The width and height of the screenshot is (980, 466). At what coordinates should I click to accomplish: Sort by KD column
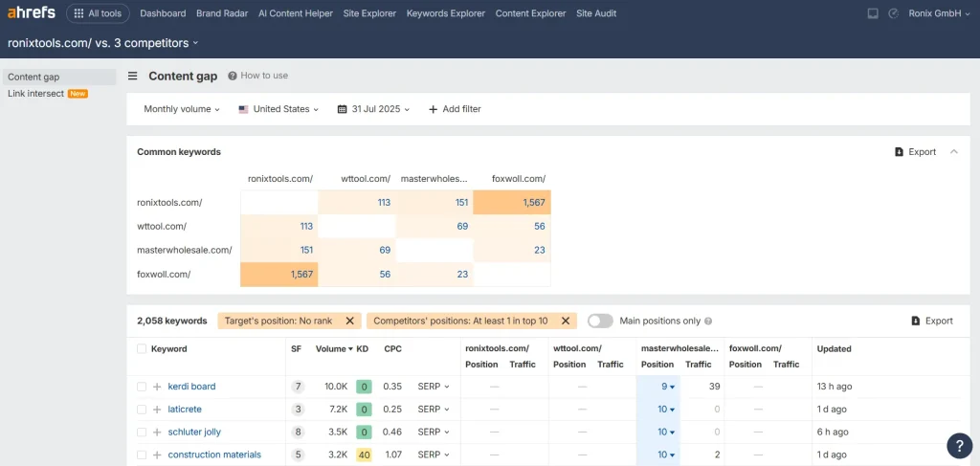tap(363, 349)
